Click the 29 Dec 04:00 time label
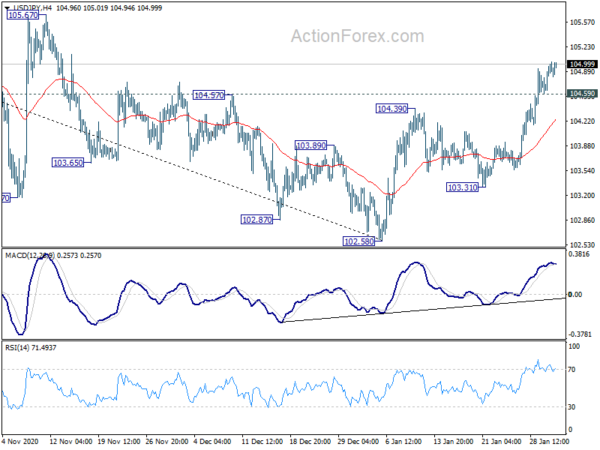This screenshot has width=600, height=450. [359, 441]
